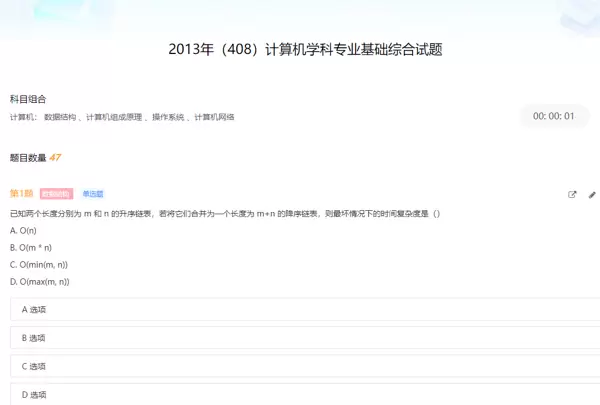Click the option text B. O(m * n)
Viewport: 600px width, 405px height.
coord(31,248)
